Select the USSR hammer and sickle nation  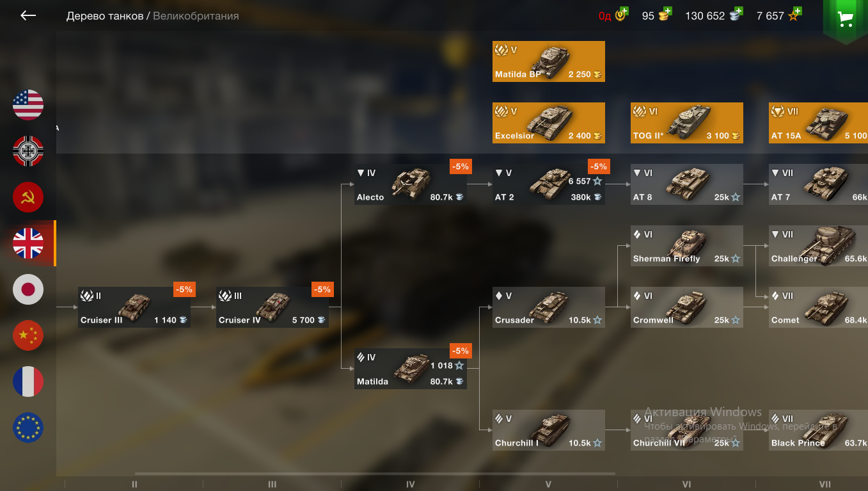pyautogui.click(x=28, y=197)
